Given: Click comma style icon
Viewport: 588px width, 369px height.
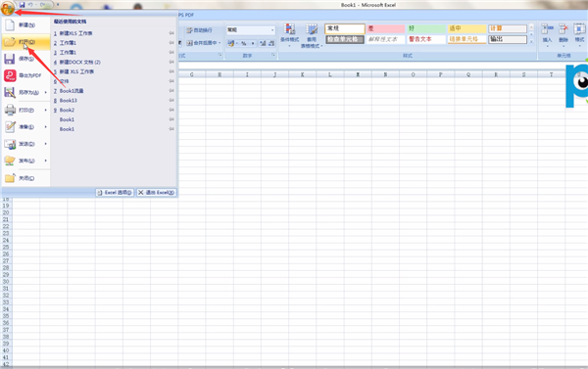Looking at the screenshot, I should pyautogui.click(x=253, y=43).
